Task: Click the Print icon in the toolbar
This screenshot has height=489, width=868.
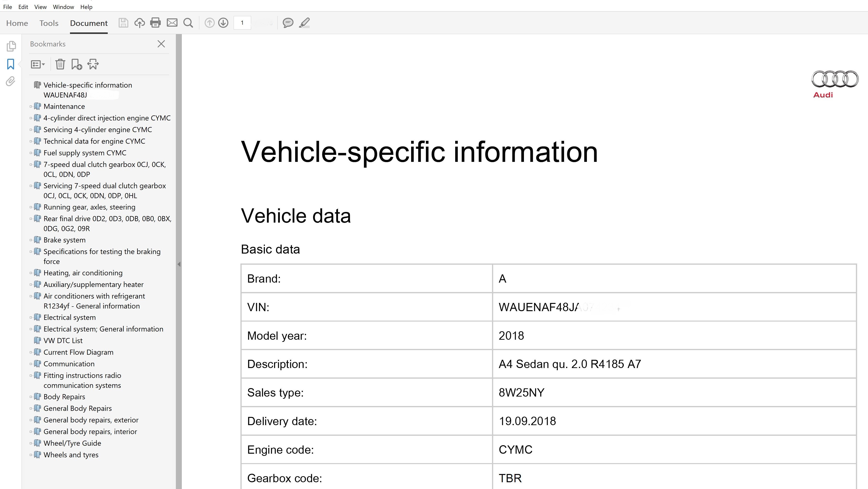Action: (x=155, y=23)
